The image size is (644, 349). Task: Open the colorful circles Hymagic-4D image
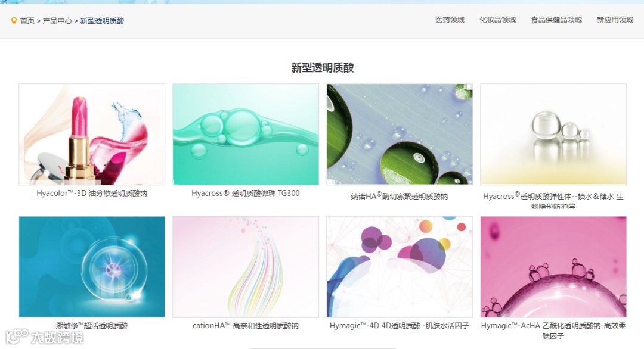point(400,267)
